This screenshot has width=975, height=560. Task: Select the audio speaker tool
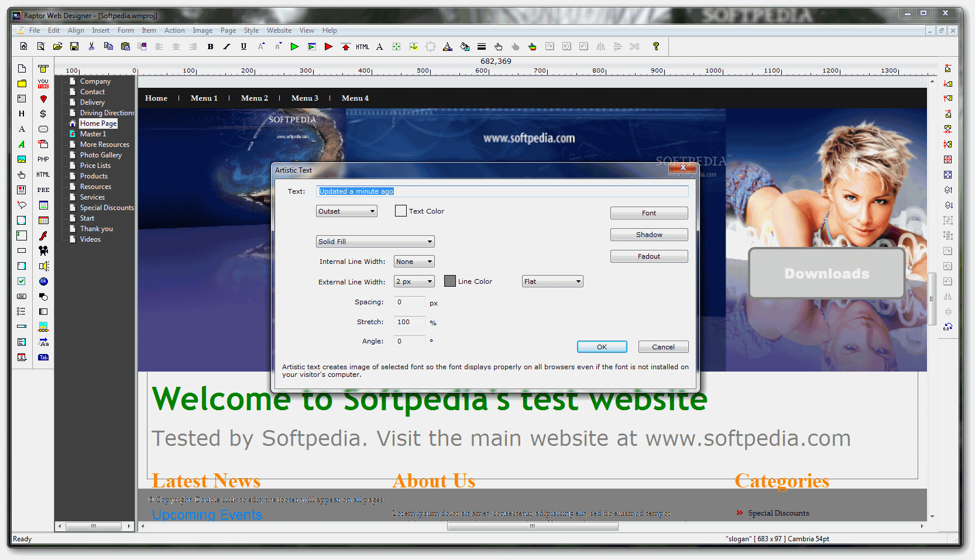point(43,266)
